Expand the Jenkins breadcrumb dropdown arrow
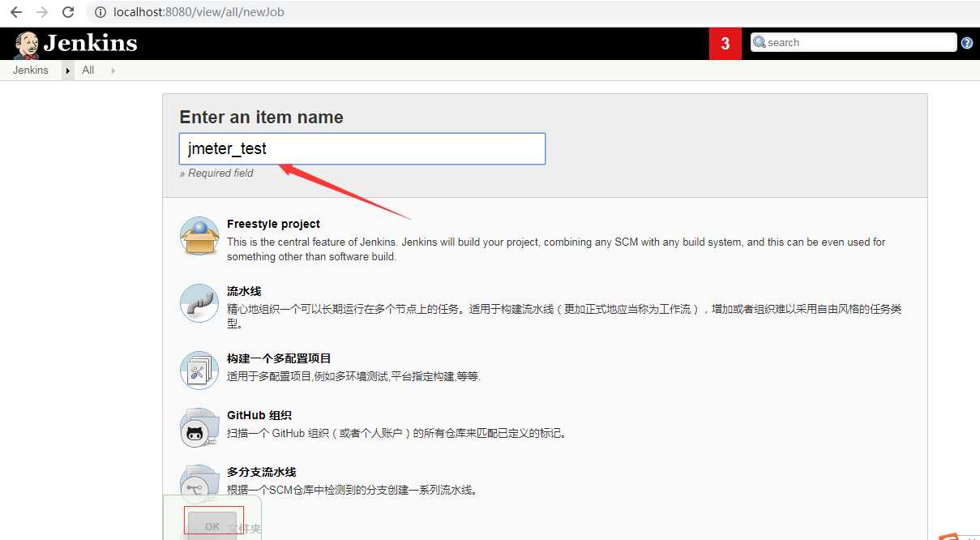 68,71
